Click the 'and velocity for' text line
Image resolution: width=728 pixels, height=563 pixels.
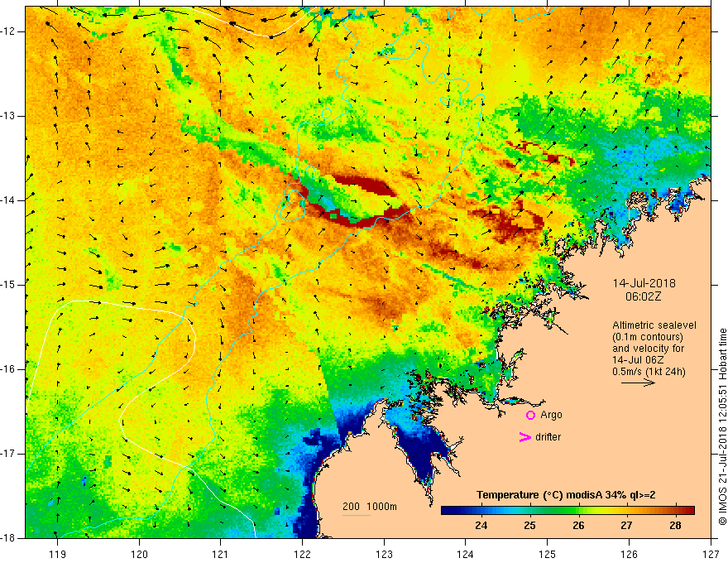648,349
